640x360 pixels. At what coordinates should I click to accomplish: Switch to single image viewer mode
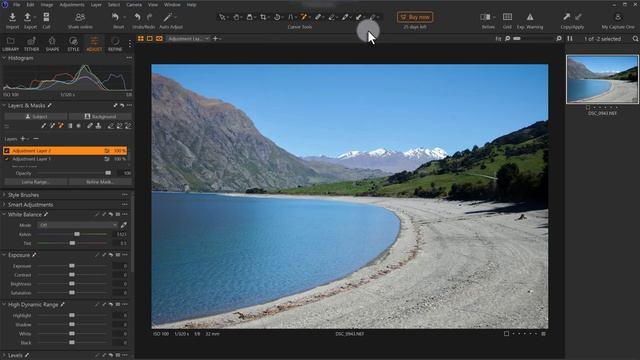pyautogui.click(x=150, y=39)
